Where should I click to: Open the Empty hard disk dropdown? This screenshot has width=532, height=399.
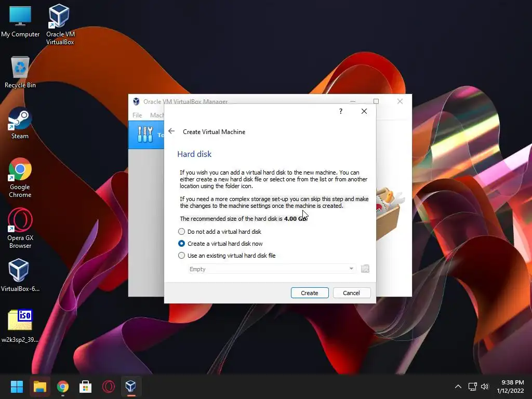tap(272, 269)
